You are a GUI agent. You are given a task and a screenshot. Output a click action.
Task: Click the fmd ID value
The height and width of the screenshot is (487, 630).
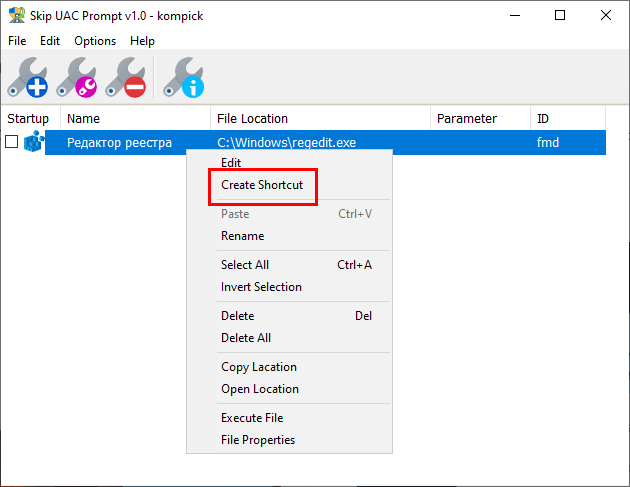pyautogui.click(x=548, y=143)
